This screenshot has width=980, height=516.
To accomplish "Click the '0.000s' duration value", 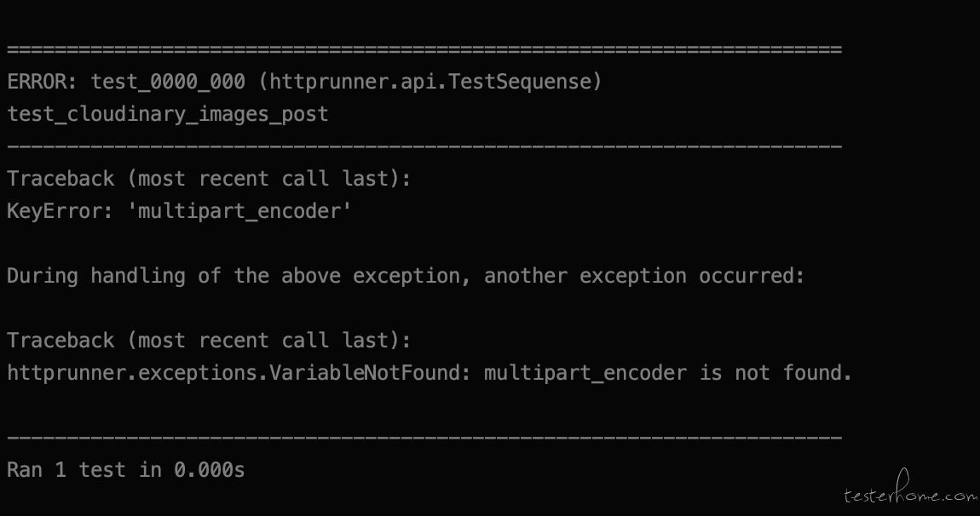I will click(x=210, y=470).
